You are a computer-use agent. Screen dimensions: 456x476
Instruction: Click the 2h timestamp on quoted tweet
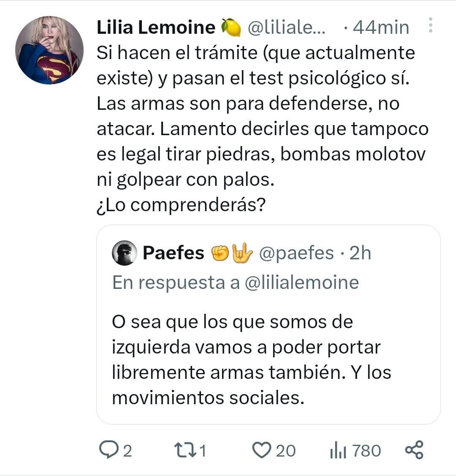pyautogui.click(x=360, y=253)
